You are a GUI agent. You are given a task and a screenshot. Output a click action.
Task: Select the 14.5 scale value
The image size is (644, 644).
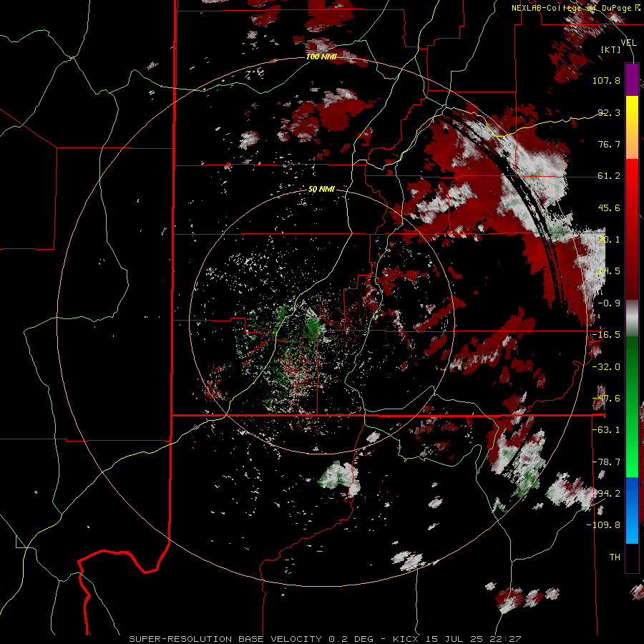tap(609, 271)
